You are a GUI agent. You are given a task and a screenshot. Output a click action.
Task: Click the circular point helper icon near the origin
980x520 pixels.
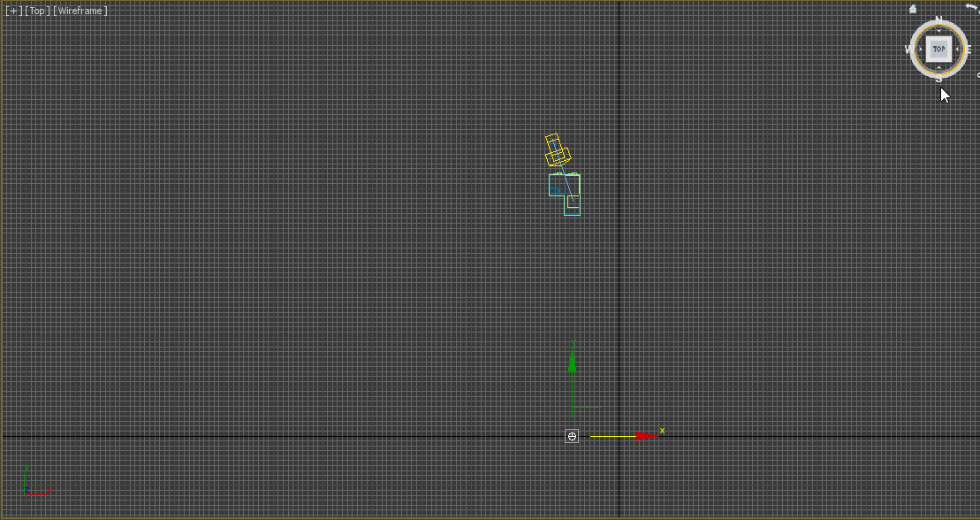(x=573, y=435)
